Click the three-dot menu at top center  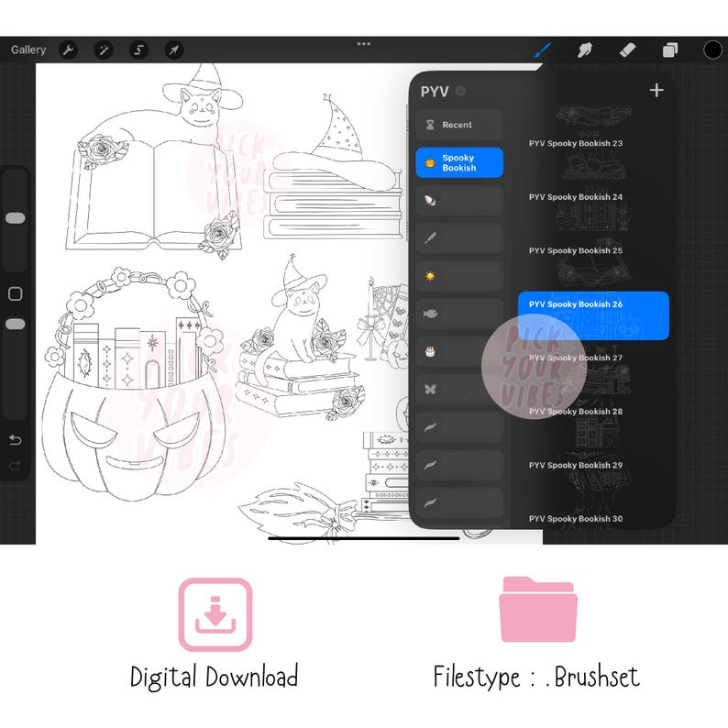[363, 44]
